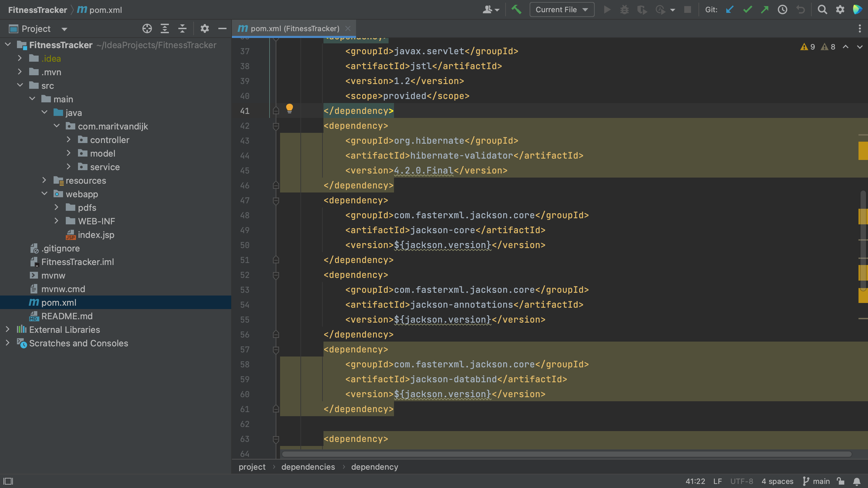Click the Git history clock icon

coord(782,10)
